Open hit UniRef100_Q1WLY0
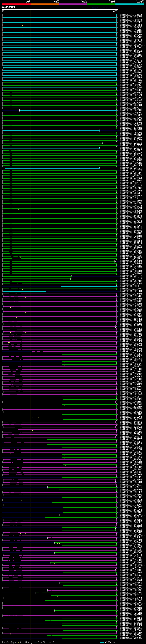The image size is (146, 644). (131, 17)
